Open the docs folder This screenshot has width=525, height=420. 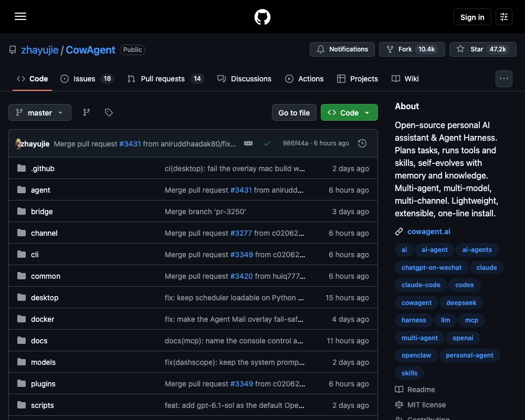[39, 341]
